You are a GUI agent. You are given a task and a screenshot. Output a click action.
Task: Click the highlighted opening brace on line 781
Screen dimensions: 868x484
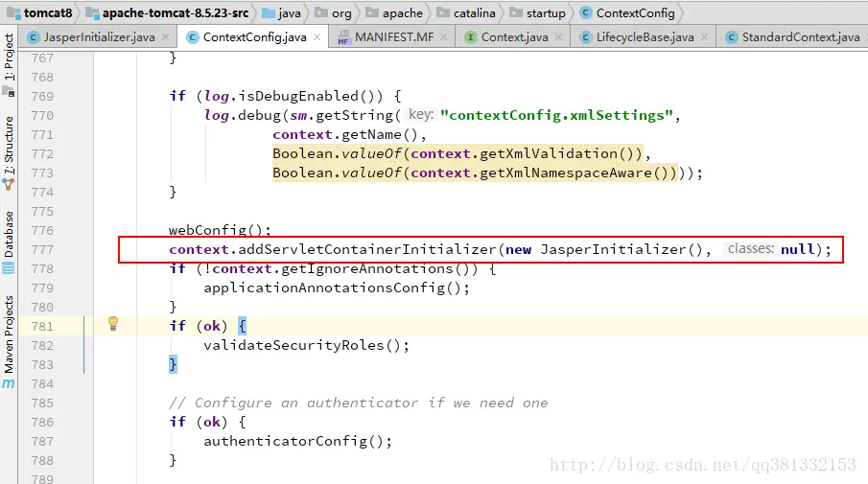click(242, 326)
